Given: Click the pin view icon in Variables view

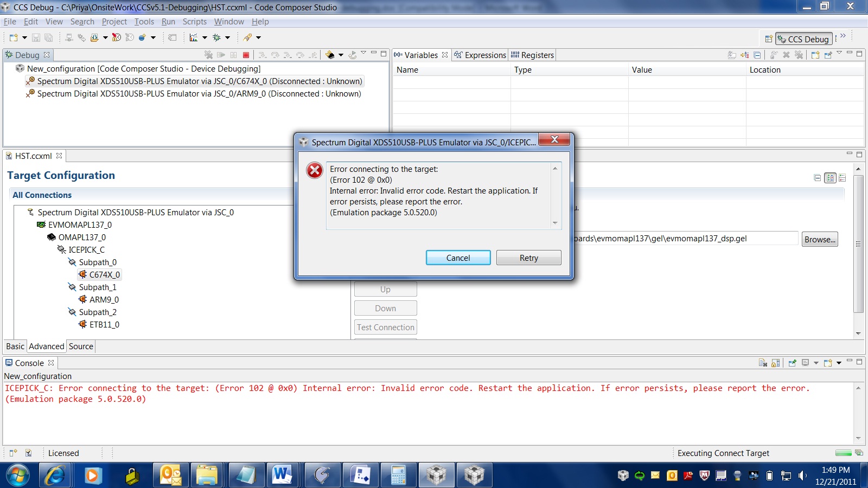Looking at the screenshot, I should (x=828, y=55).
